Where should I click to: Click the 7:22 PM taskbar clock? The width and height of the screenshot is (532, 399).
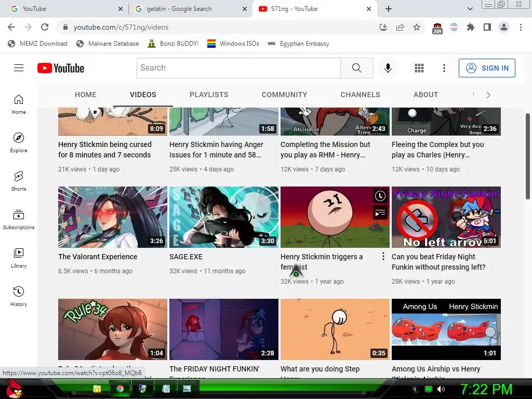point(486,389)
